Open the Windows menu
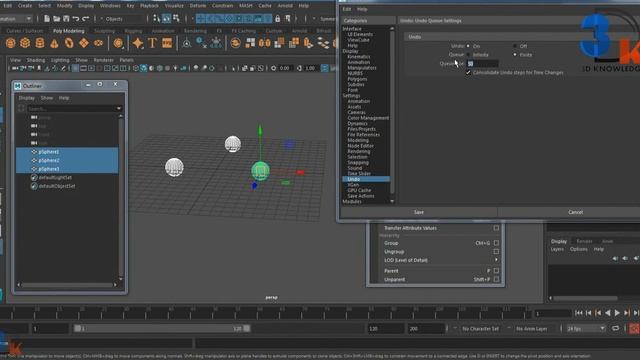640x360 pixels. [110, 6]
